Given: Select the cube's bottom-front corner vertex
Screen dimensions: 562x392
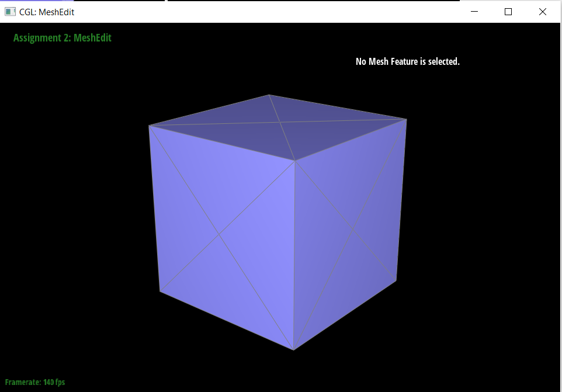Looking at the screenshot, I should tap(293, 350).
